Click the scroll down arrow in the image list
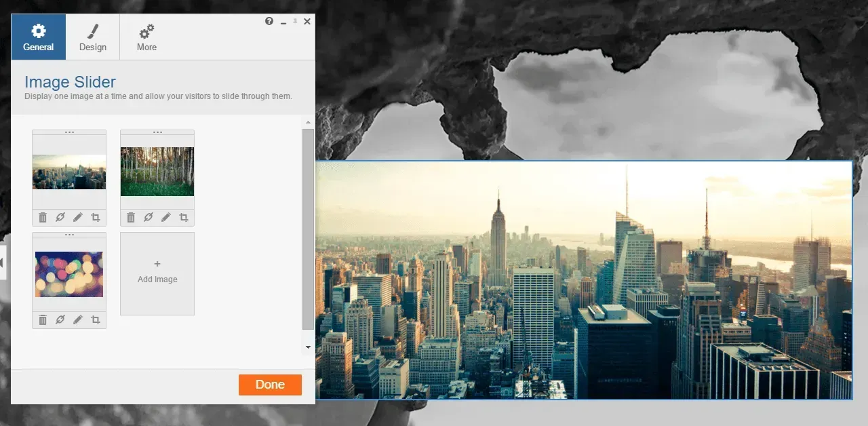This screenshot has width=868, height=426. click(308, 347)
